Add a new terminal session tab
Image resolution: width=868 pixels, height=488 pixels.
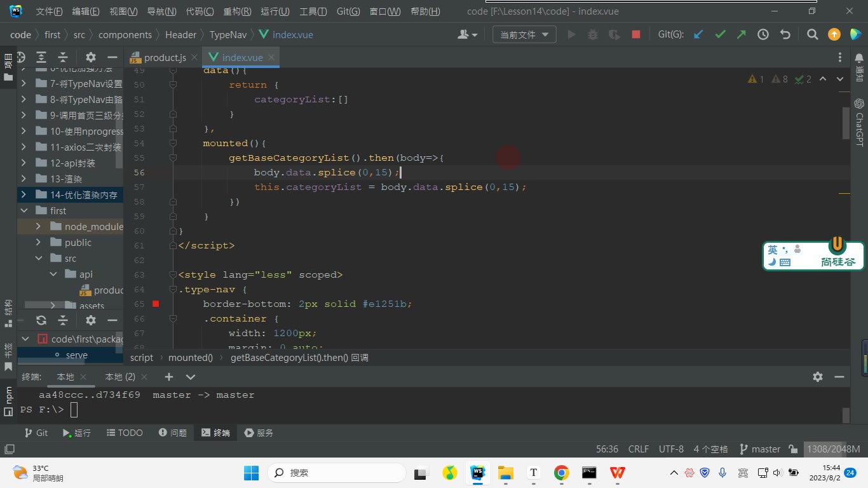(x=169, y=377)
